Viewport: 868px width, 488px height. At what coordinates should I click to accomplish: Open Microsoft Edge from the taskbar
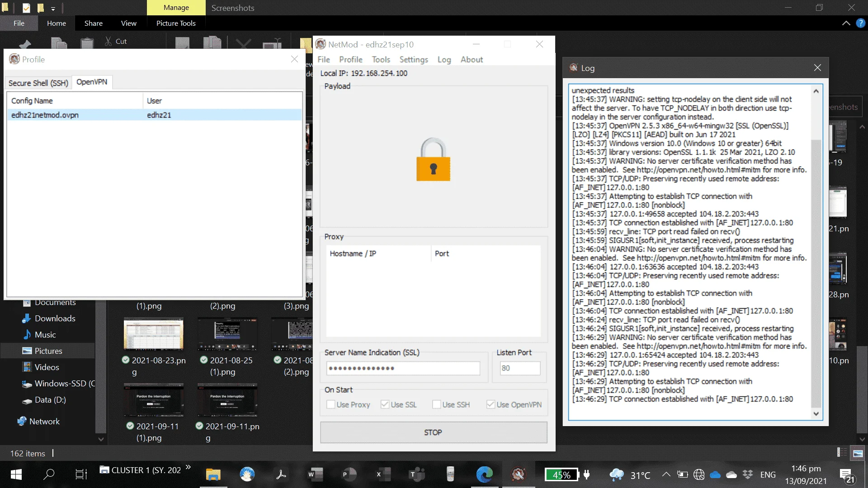[x=484, y=474]
